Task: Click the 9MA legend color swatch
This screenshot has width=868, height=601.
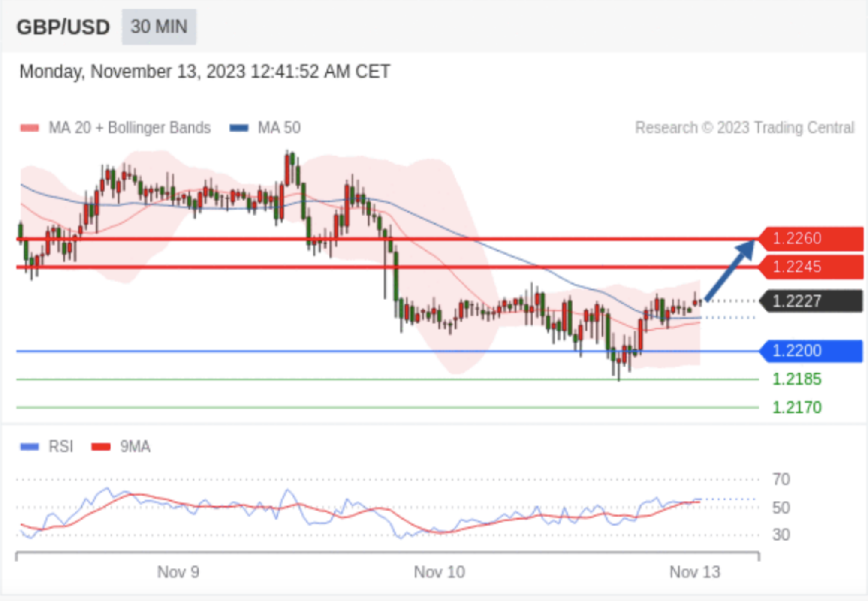Action: (101, 447)
